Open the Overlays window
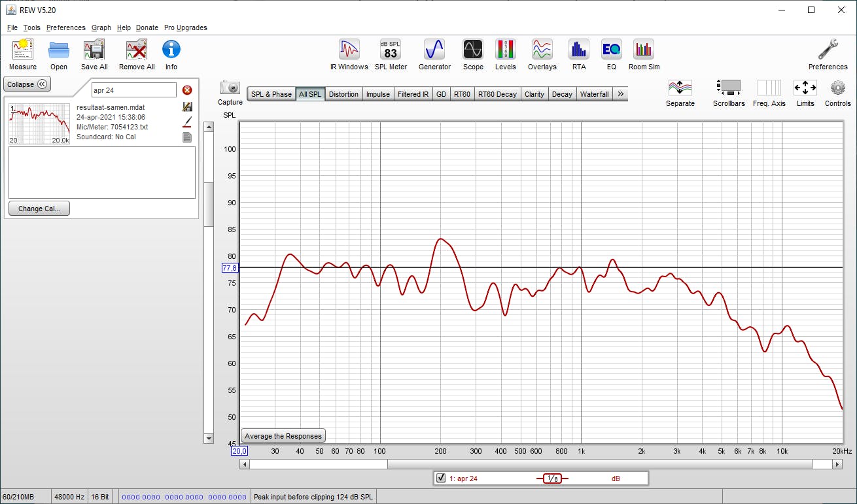Screen dimensions: 857x504 pyautogui.click(x=542, y=50)
